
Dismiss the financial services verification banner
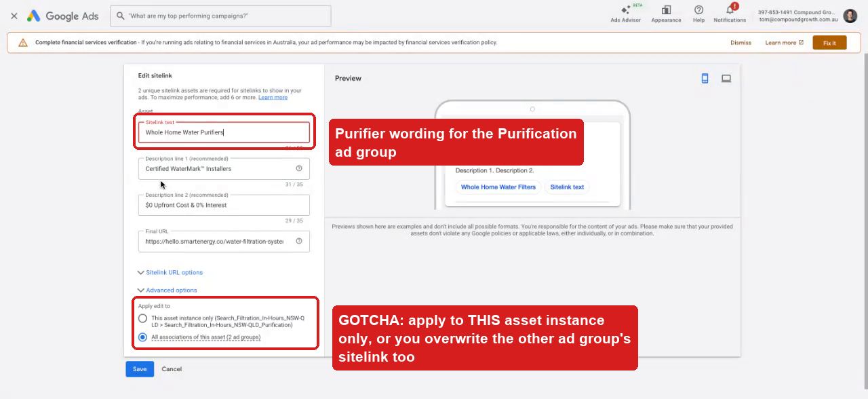point(741,43)
